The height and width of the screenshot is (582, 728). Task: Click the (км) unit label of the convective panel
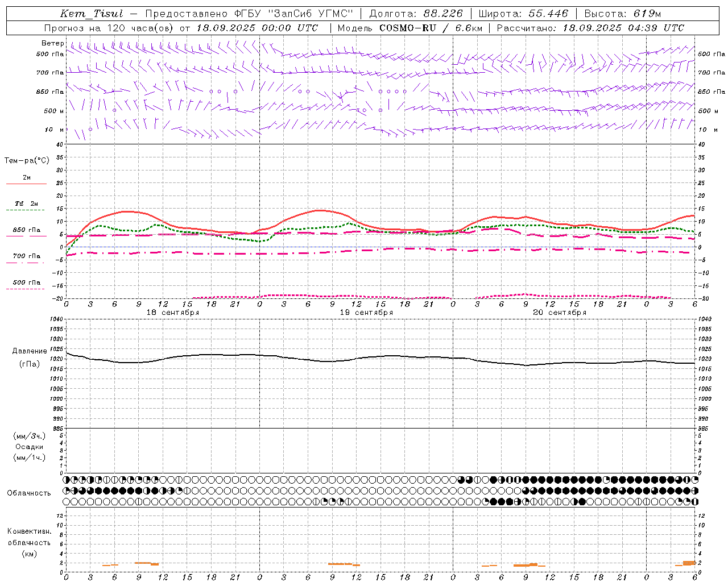tap(30, 554)
